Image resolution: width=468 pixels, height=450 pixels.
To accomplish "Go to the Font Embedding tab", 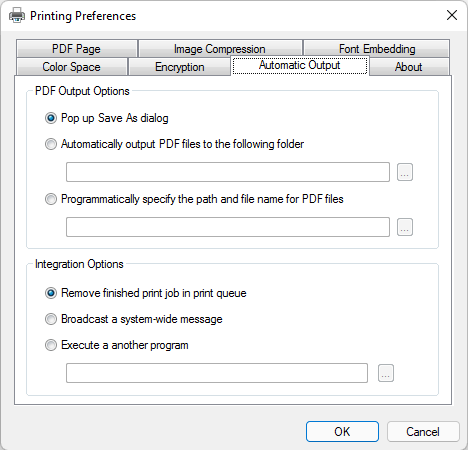I will point(377,49).
